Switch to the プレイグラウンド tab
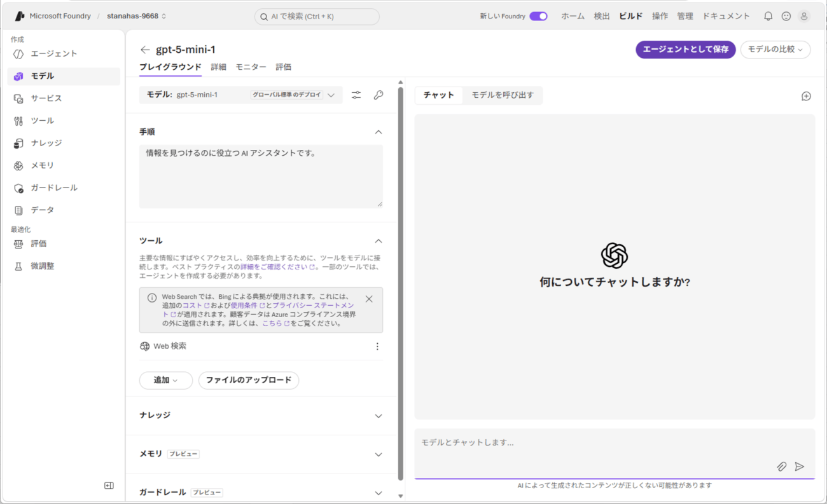827x504 pixels. 170,67
